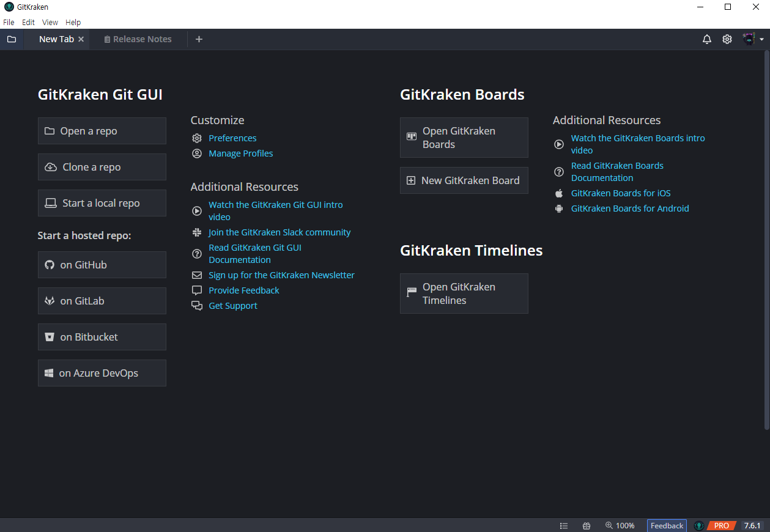The height and width of the screenshot is (532, 770).
Task: Click the 100% zoom level indicator
Action: 620,526
